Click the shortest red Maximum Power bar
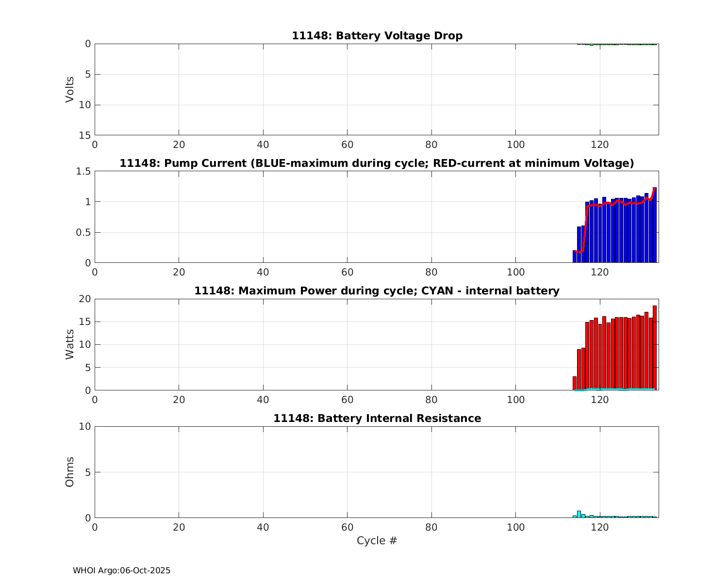This screenshot has width=728, height=582. click(575, 383)
